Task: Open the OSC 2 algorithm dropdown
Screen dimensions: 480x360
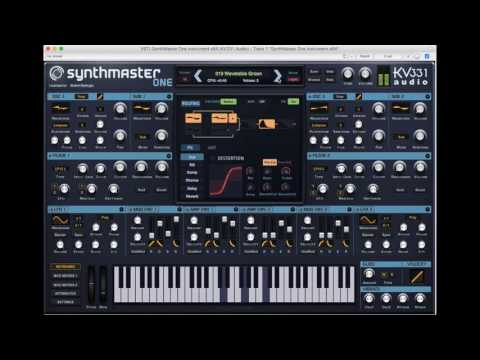Action: (x=319, y=126)
